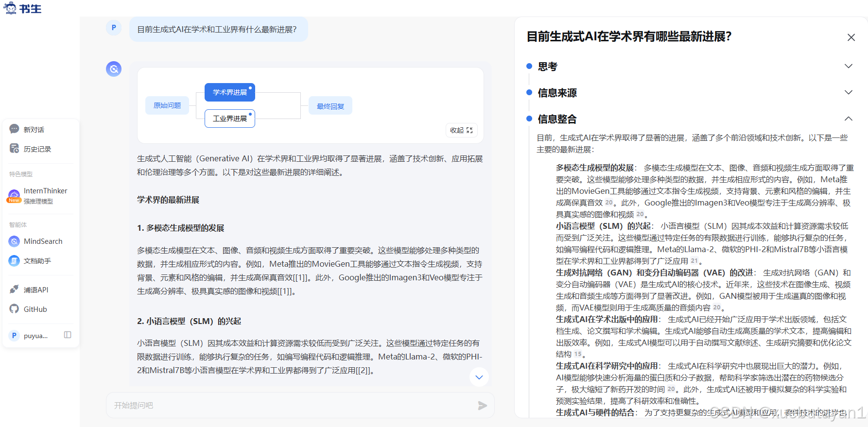
Task: Expand the 信息来源 section chevron
Action: click(x=849, y=92)
